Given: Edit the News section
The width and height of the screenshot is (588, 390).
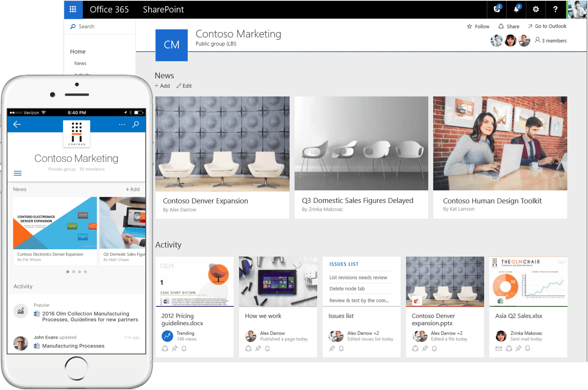Looking at the screenshot, I should (x=184, y=86).
